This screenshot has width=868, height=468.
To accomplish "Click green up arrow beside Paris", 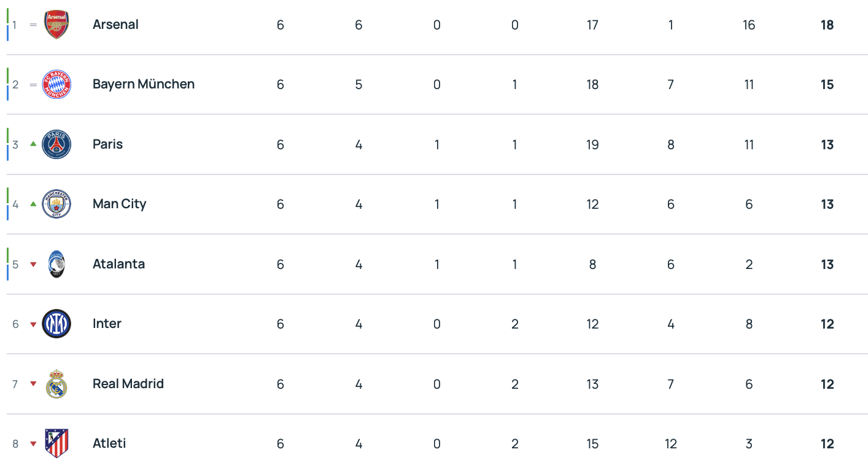I will (x=33, y=144).
